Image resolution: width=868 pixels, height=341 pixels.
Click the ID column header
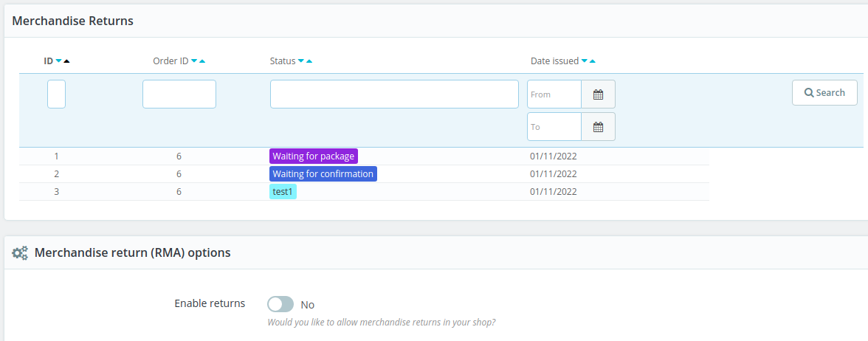pos(48,61)
